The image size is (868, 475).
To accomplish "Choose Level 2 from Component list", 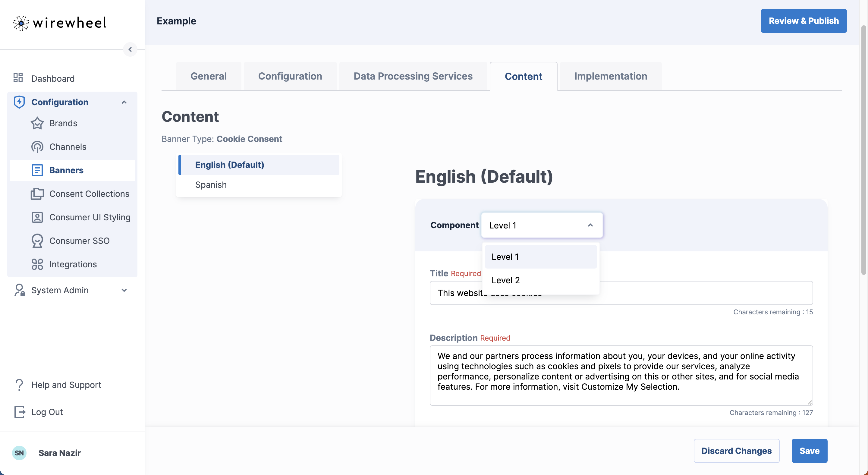I will [505, 280].
